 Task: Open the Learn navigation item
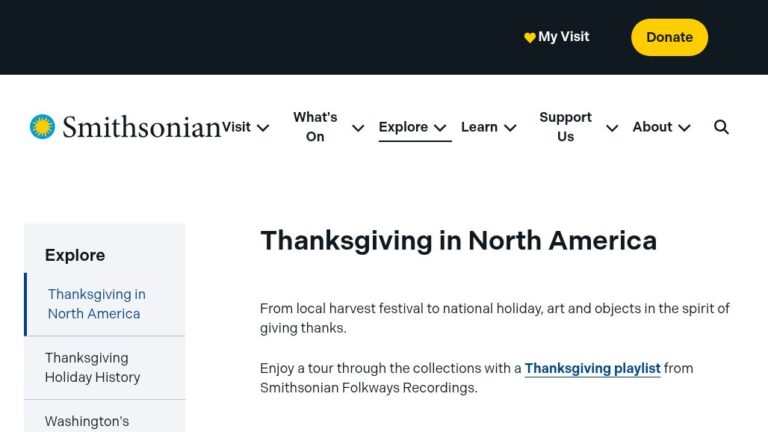click(x=479, y=127)
